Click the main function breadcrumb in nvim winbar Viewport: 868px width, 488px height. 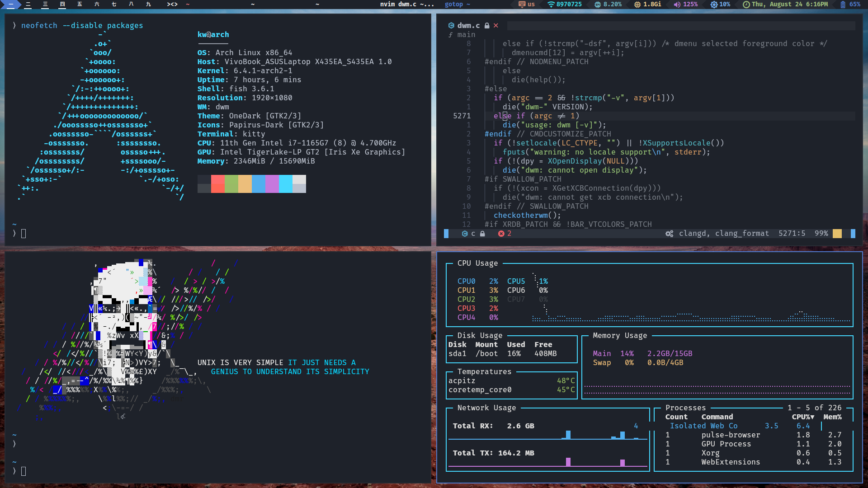(466, 35)
